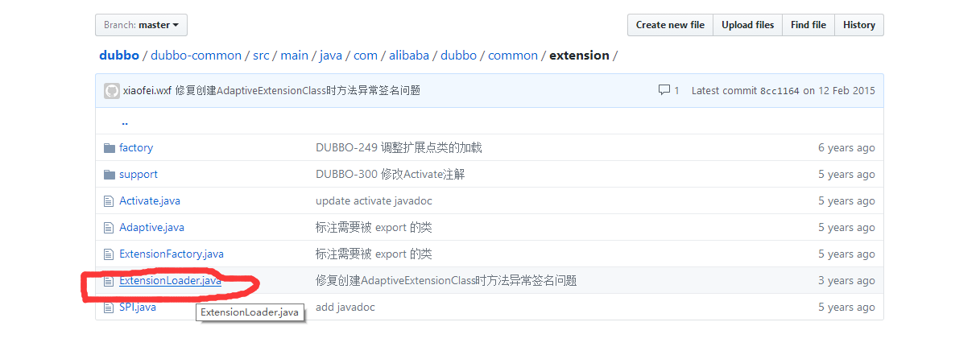
Task: Open the Adaptive.java file
Action: 151,228
